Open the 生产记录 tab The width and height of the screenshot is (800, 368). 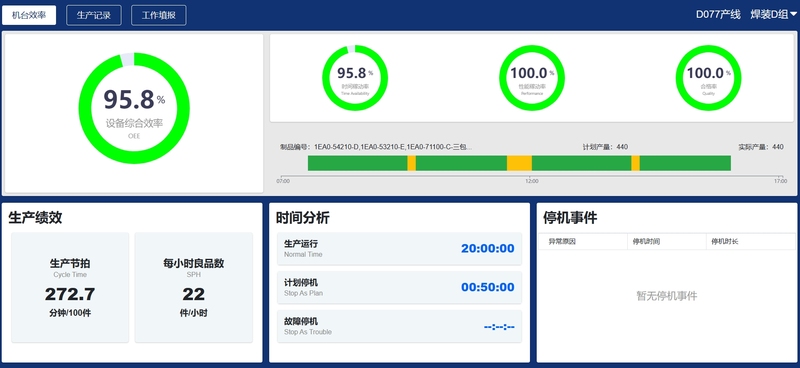pyautogui.click(x=94, y=15)
